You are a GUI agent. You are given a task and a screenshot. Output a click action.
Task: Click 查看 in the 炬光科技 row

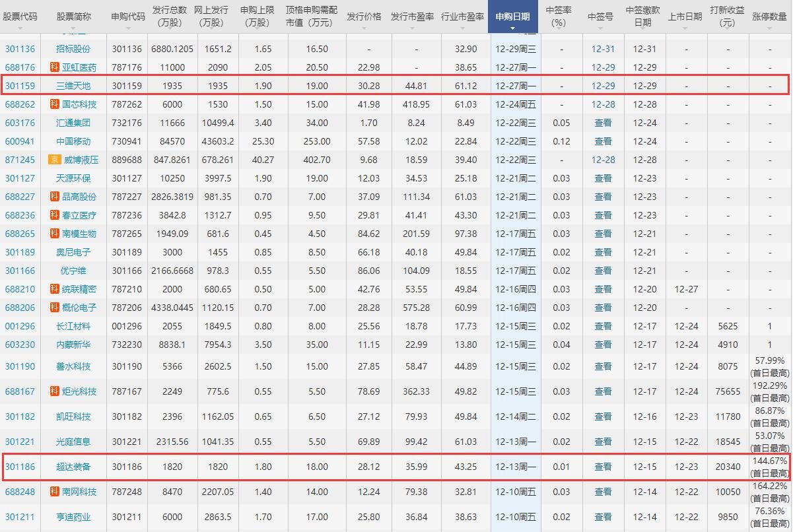603,391
